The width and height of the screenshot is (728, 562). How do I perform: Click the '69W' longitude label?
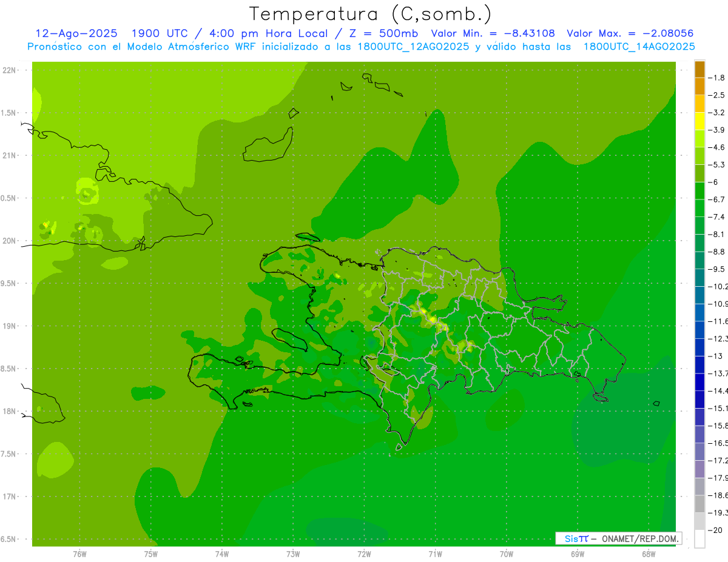pos(578,554)
